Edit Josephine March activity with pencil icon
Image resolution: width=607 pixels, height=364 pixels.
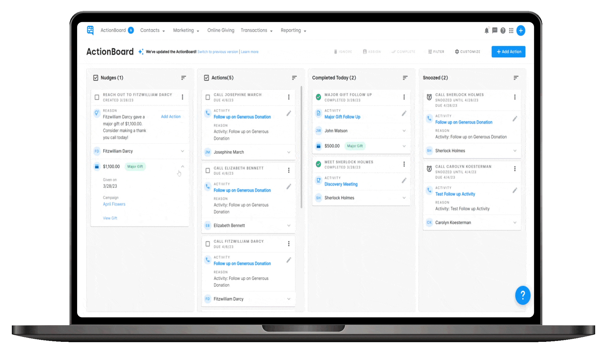pos(289,113)
